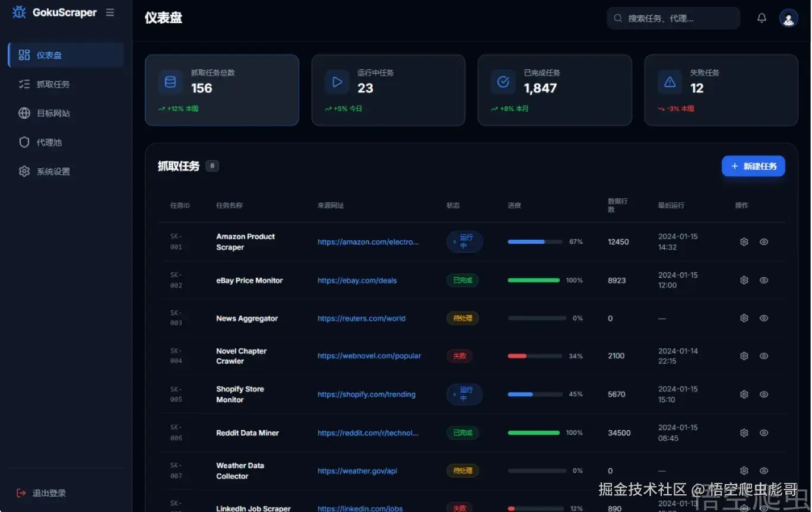Image resolution: width=812 pixels, height=512 pixels.
Task: Click the GokuScraper bug logo icon
Action: (19, 12)
